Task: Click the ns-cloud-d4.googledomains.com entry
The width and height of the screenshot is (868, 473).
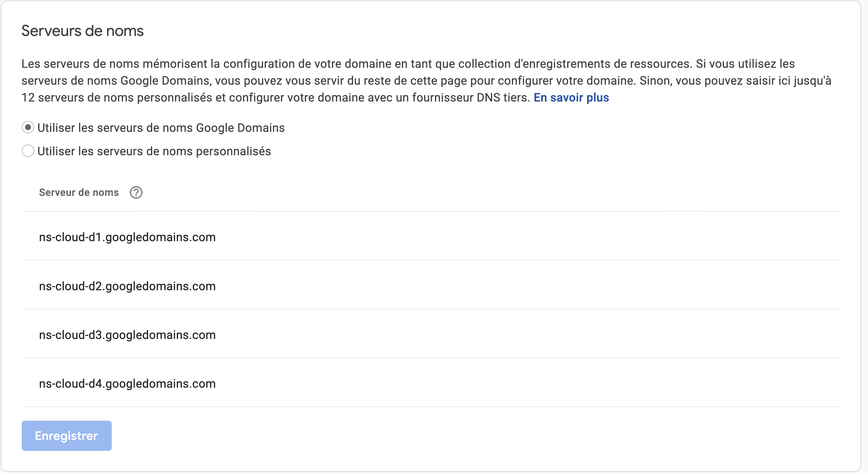Action: (x=127, y=384)
